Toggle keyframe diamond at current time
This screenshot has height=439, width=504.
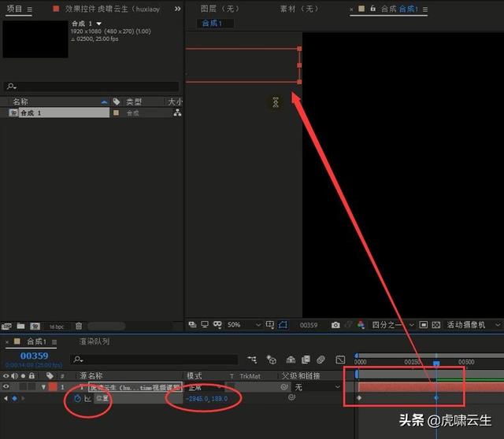pos(14,398)
